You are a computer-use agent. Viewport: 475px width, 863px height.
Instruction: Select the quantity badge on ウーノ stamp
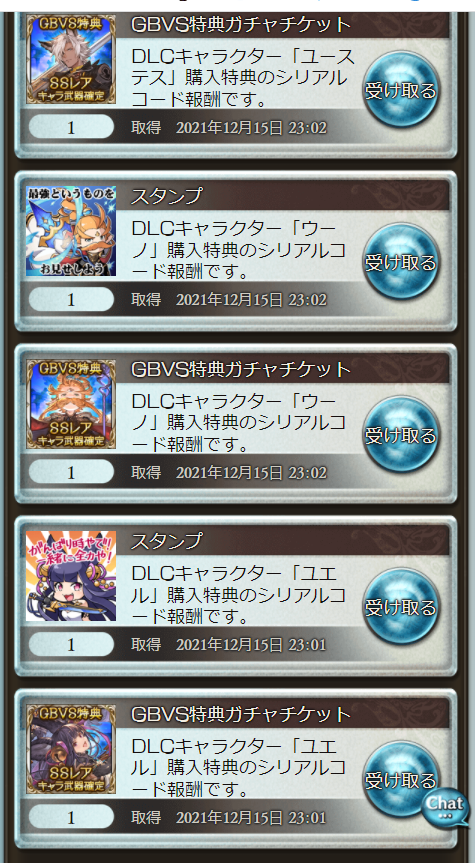pyautogui.click(x=71, y=299)
